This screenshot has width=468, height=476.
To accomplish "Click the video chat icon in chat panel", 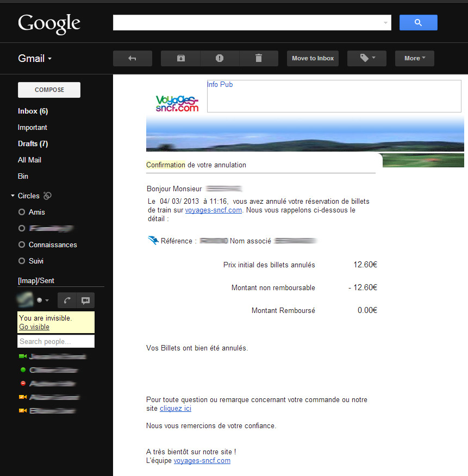I will click(85, 300).
